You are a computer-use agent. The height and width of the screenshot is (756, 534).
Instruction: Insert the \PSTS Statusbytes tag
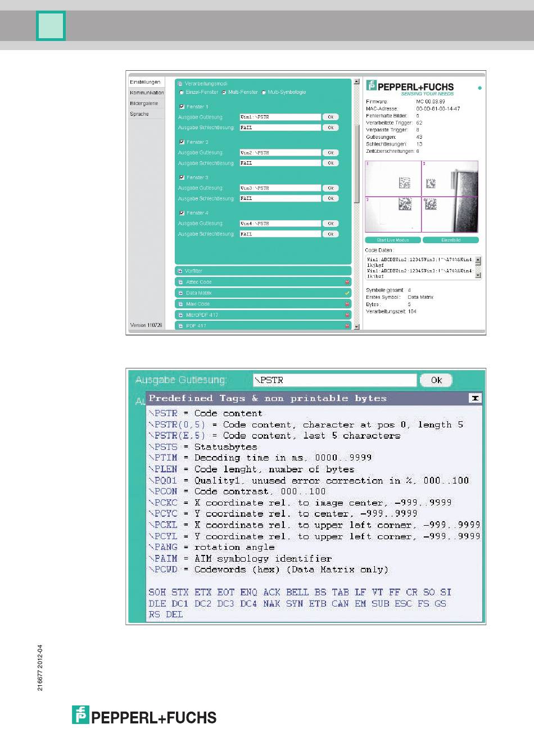(163, 447)
